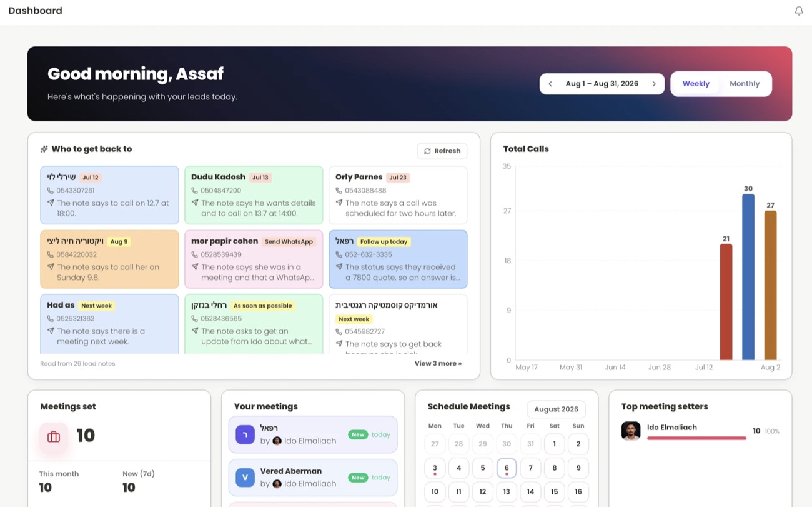Select day 3 in Schedule Meetings calendar
This screenshot has height=507, width=812.
[x=435, y=468]
